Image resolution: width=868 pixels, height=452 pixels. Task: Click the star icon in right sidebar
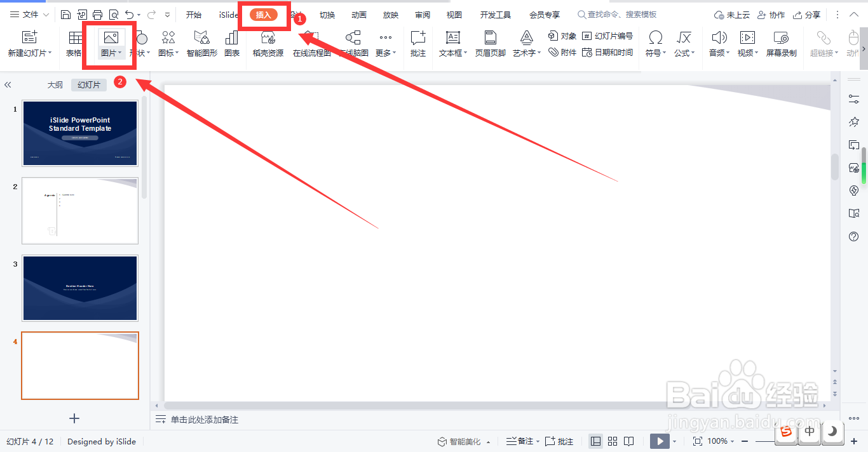[854, 122]
